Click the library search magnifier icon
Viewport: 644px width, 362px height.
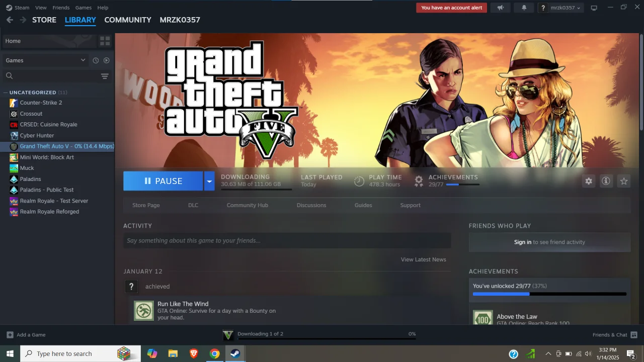pos(9,76)
